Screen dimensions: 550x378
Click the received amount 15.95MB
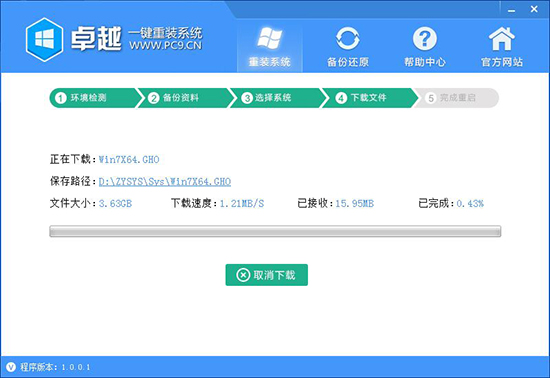[x=355, y=203]
